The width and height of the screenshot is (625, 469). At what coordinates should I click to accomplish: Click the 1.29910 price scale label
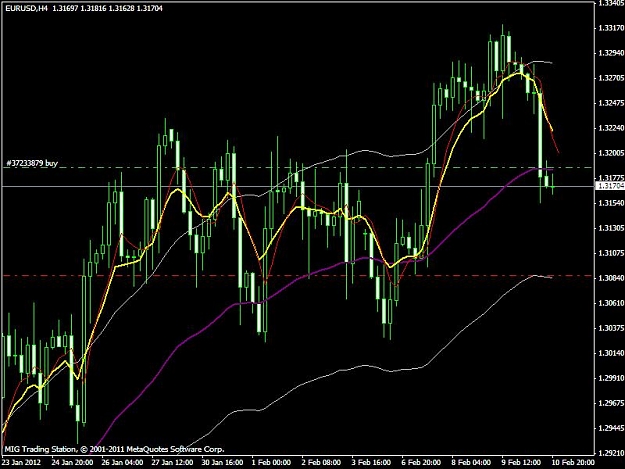[611, 378]
